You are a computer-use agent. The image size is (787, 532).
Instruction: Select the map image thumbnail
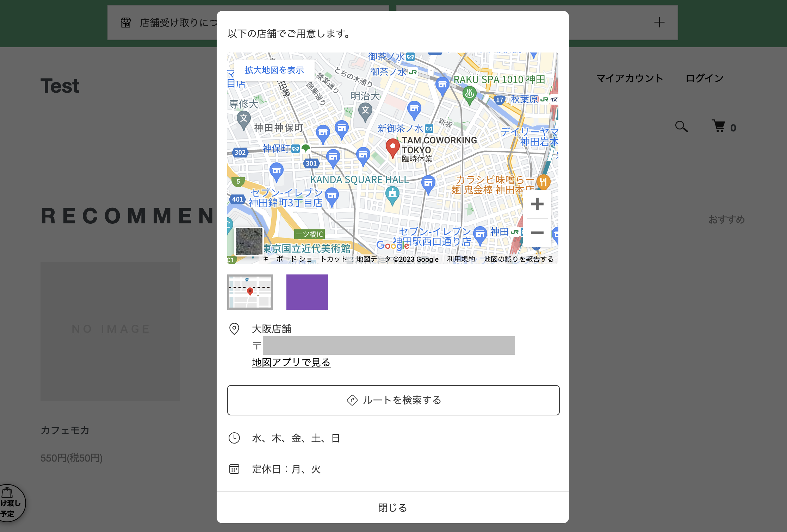pyautogui.click(x=250, y=292)
